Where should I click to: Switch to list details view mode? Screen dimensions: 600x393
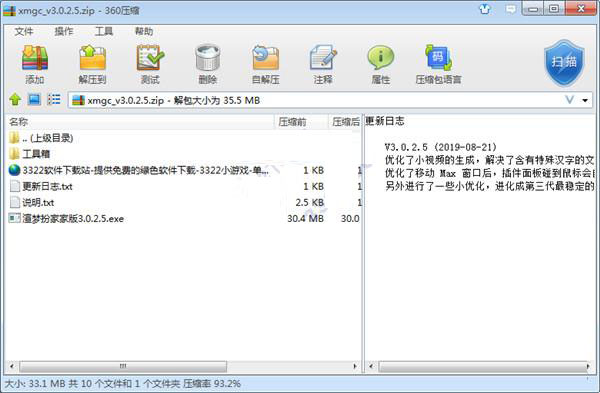(x=54, y=100)
